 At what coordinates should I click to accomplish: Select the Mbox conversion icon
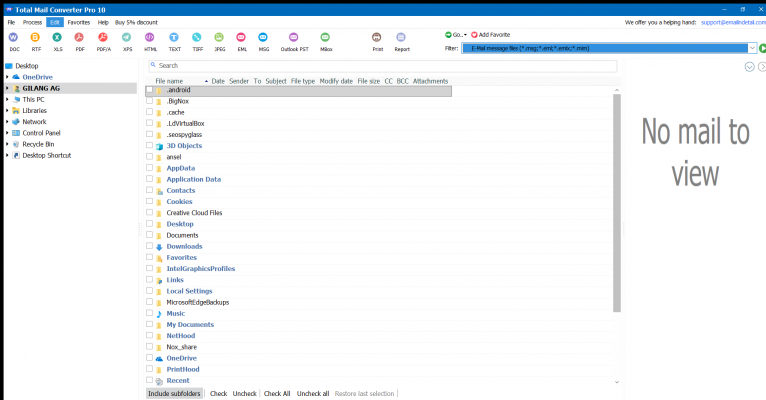click(x=325, y=38)
